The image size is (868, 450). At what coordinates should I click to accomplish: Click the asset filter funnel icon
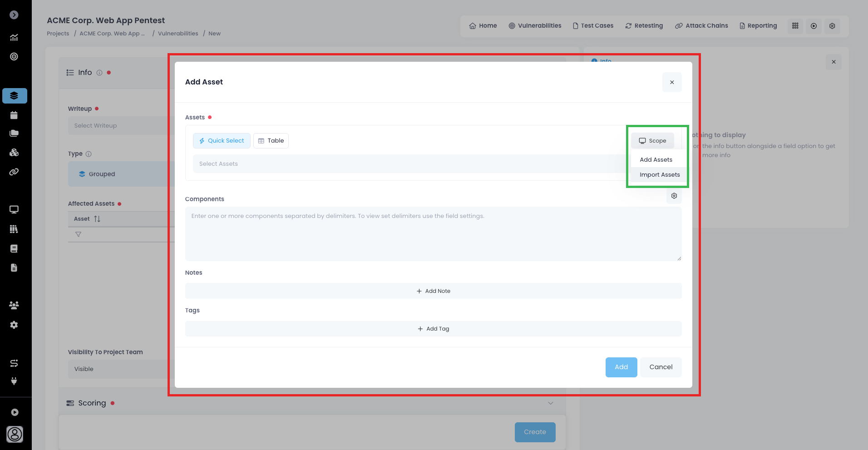[78, 234]
